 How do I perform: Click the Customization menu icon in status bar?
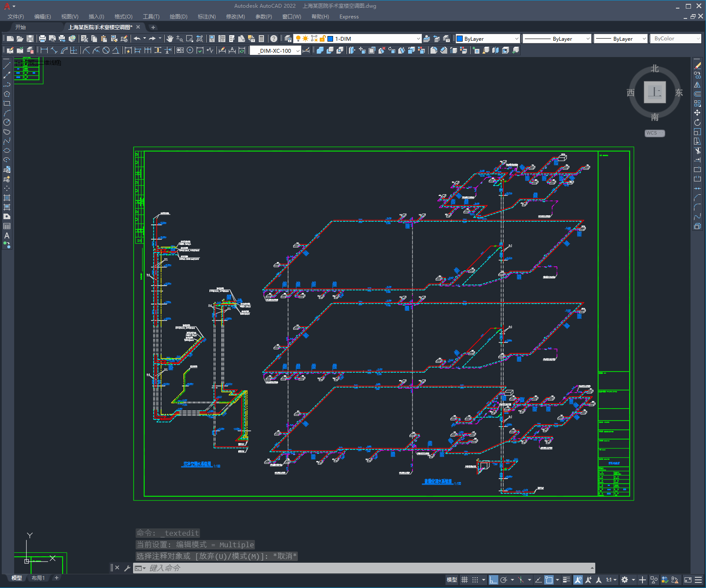pos(699,580)
